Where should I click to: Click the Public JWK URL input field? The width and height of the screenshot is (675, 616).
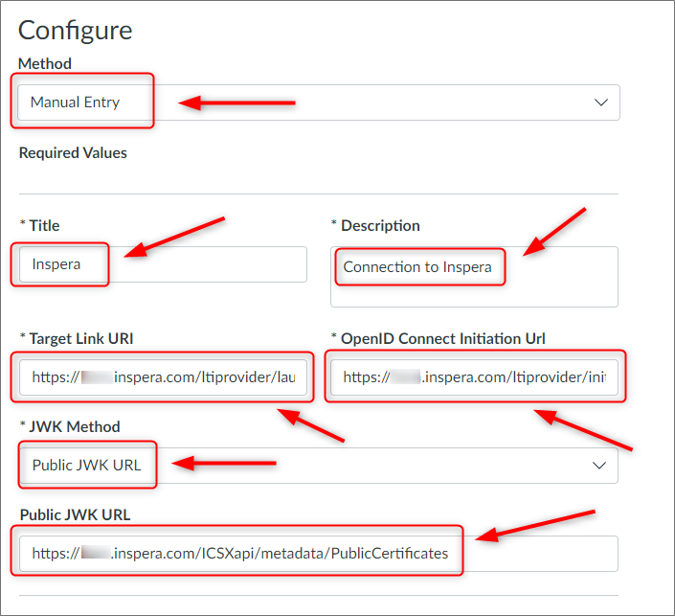[319, 554]
